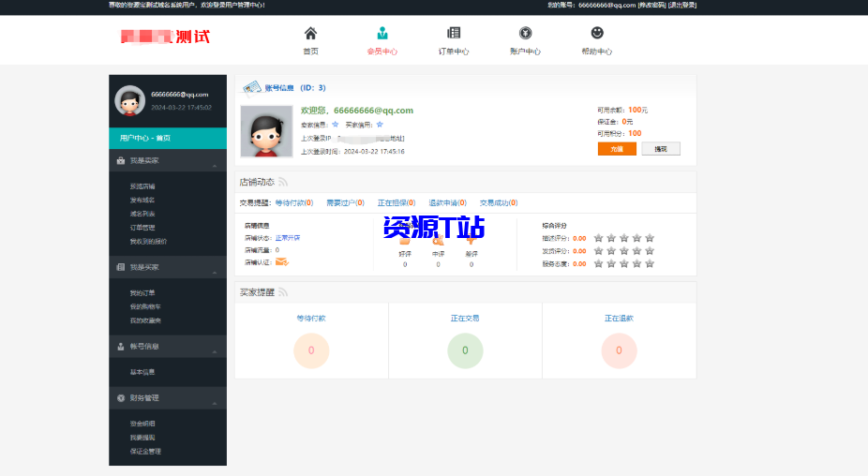Open the account center (账户中心) yen icon
The height and width of the screenshot is (476, 868).
525,33
